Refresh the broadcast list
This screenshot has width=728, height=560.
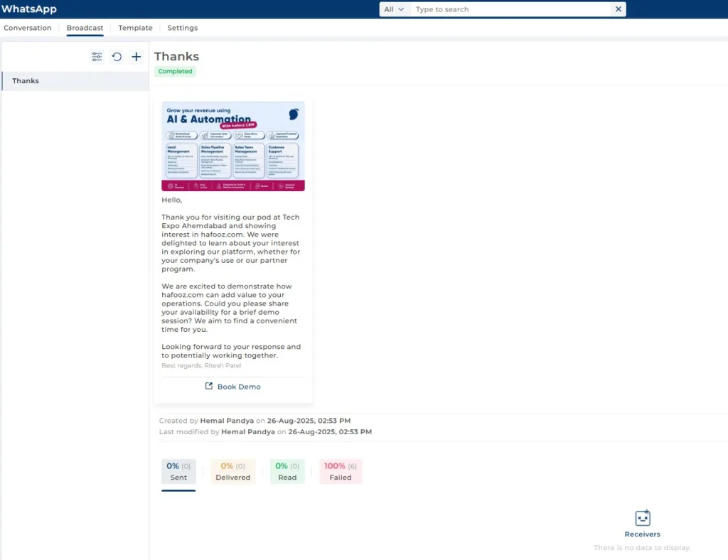pos(117,57)
